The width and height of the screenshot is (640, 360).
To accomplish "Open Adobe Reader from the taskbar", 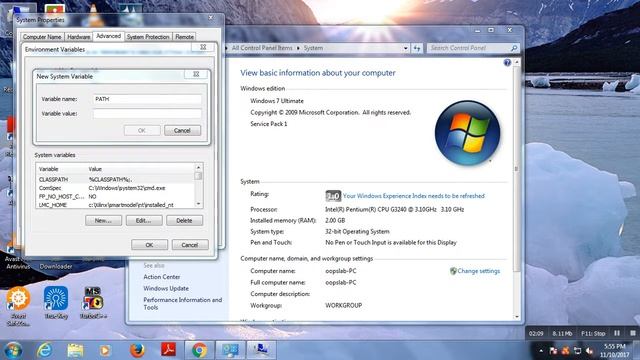I will (168, 350).
